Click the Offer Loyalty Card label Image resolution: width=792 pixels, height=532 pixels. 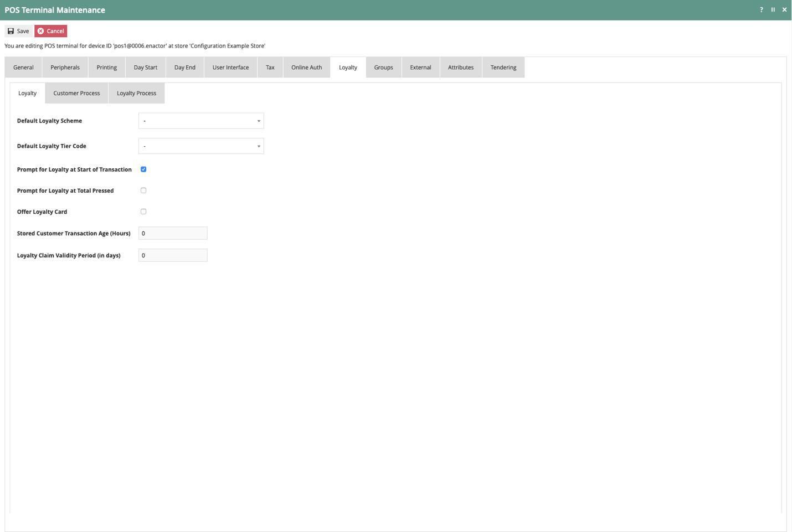click(42, 211)
